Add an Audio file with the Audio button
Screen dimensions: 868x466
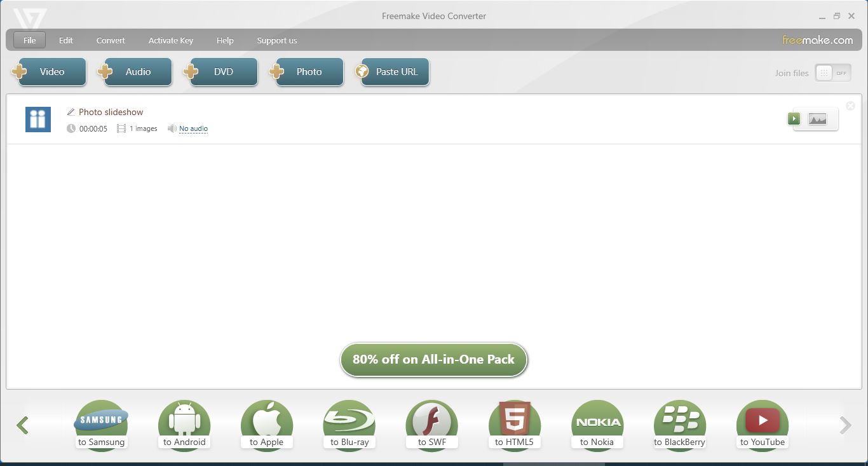tap(135, 72)
